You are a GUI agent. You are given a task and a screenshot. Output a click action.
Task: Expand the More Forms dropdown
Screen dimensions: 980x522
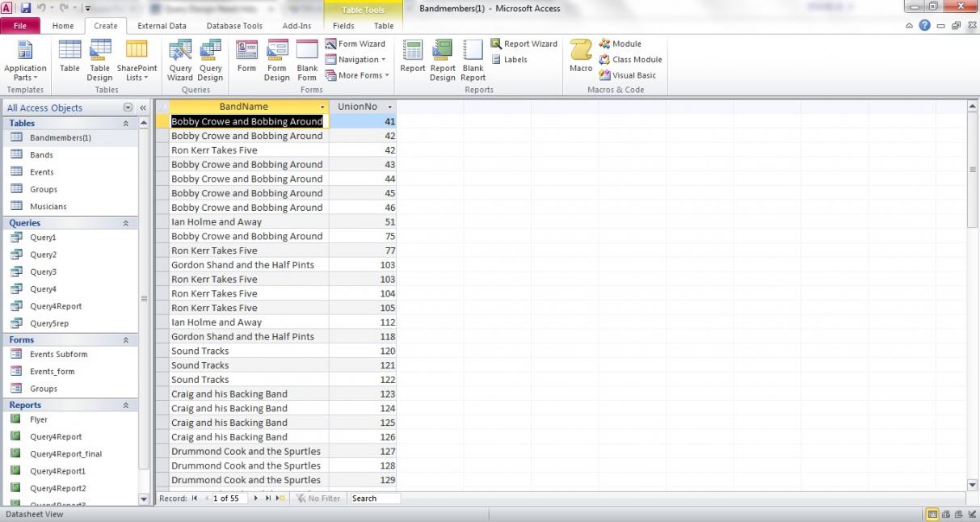(x=358, y=75)
